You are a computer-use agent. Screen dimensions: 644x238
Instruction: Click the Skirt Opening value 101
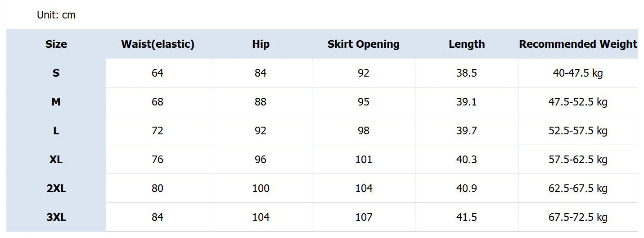(x=363, y=160)
